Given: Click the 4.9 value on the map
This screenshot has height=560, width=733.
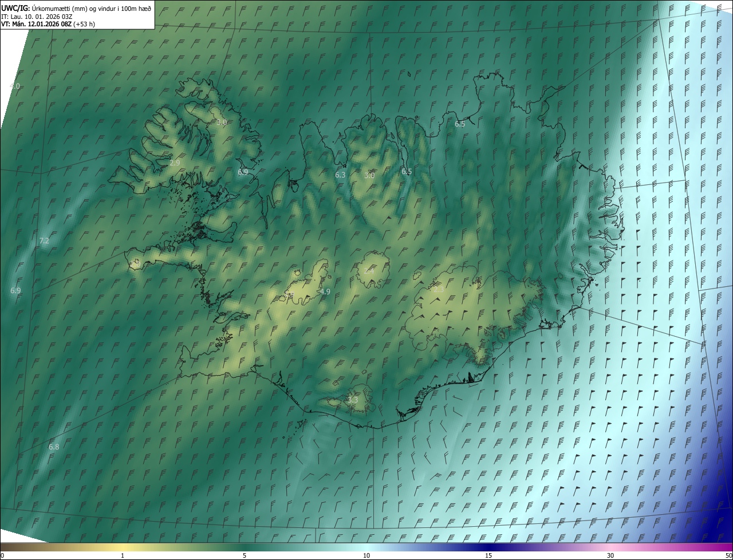Looking at the screenshot, I should pos(325,291).
